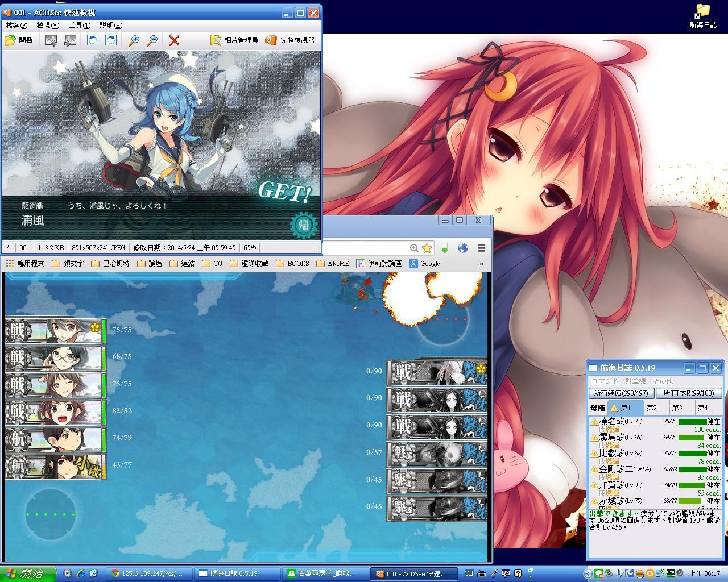The image size is (728, 582).
Task: Click the 帰 gear return button
Action: [x=304, y=225]
